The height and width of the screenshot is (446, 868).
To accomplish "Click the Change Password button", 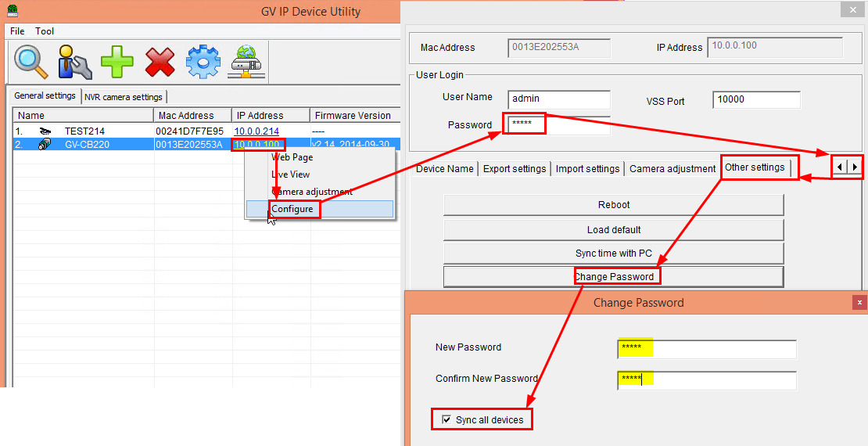I will pyautogui.click(x=614, y=276).
